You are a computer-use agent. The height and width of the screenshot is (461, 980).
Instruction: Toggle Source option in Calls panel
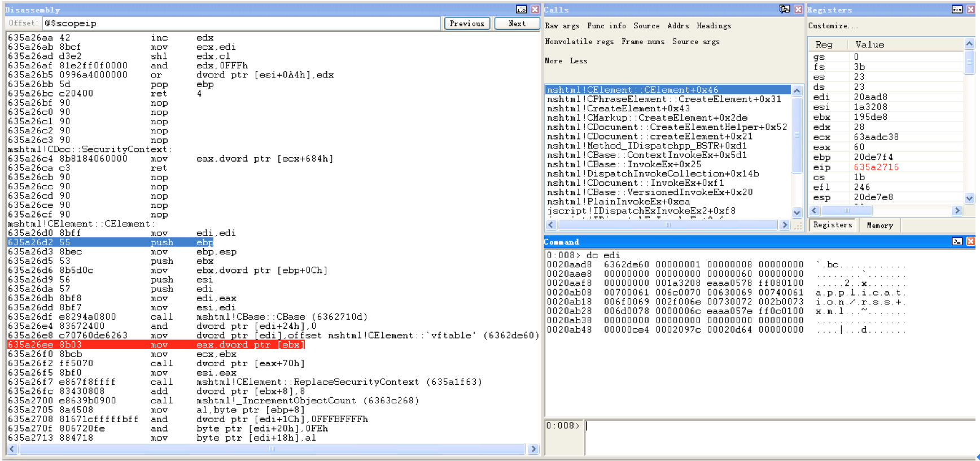click(x=646, y=26)
